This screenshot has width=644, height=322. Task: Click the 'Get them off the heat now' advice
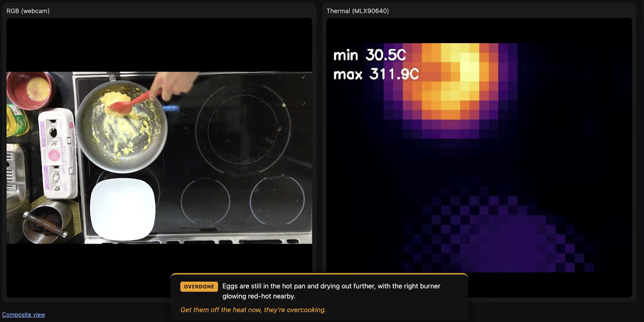[x=253, y=310]
